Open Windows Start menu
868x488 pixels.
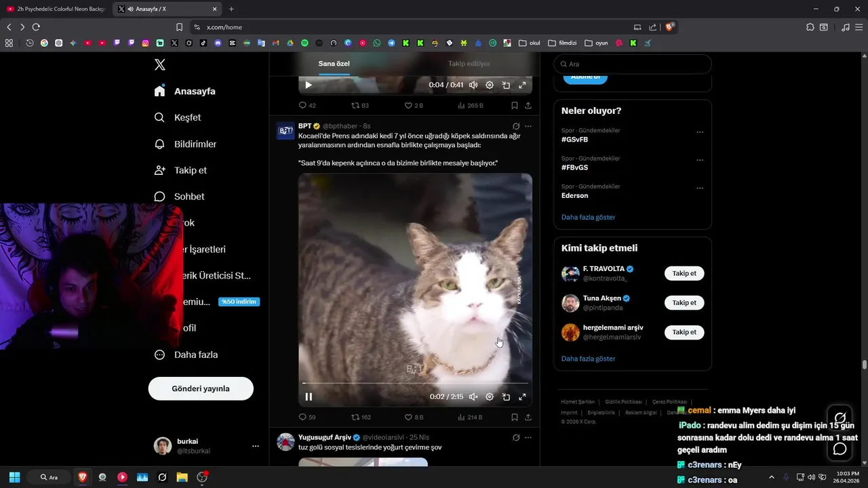click(x=14, y=477)
